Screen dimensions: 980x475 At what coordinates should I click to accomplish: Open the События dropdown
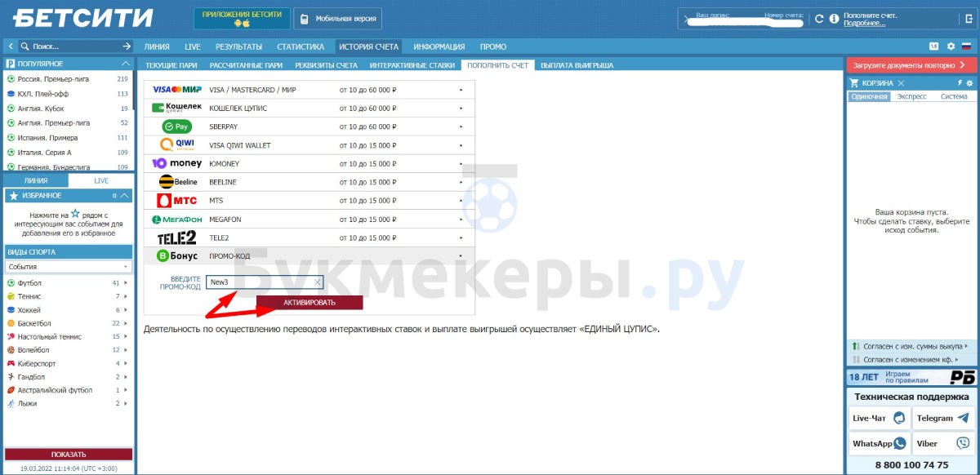[x=69, y=267]
